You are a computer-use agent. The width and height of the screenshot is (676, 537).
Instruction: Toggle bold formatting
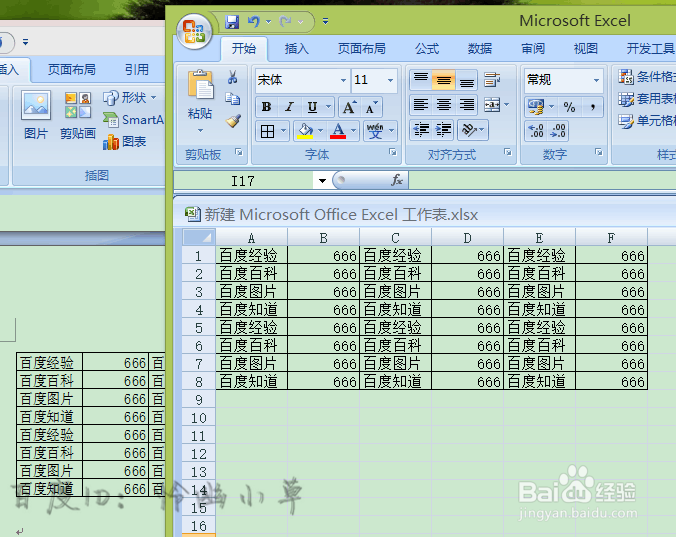point(266,107)
